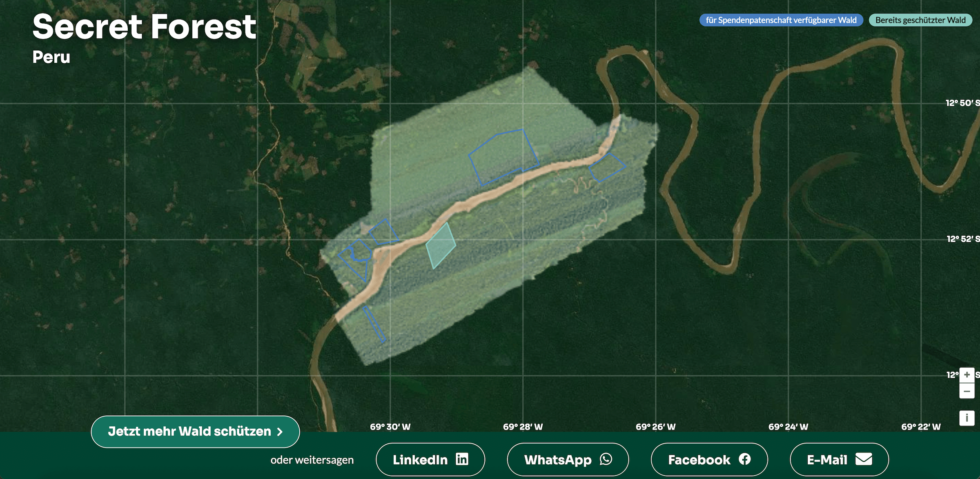Image resolution: width=980 pixels, height=479 pixels.
Task: Open the map info 'i' button
Action: pyautogui.click(x=967, y=418)
